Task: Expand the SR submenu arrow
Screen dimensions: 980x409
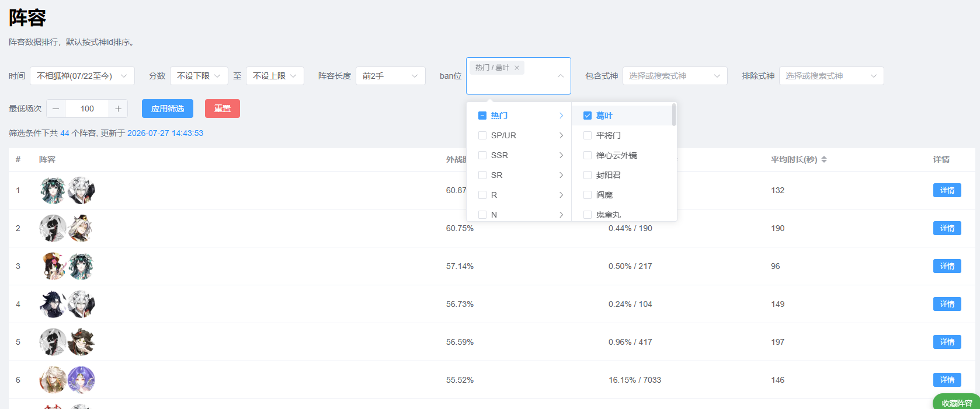Action: pyautogui.click(x=561, y=175)
